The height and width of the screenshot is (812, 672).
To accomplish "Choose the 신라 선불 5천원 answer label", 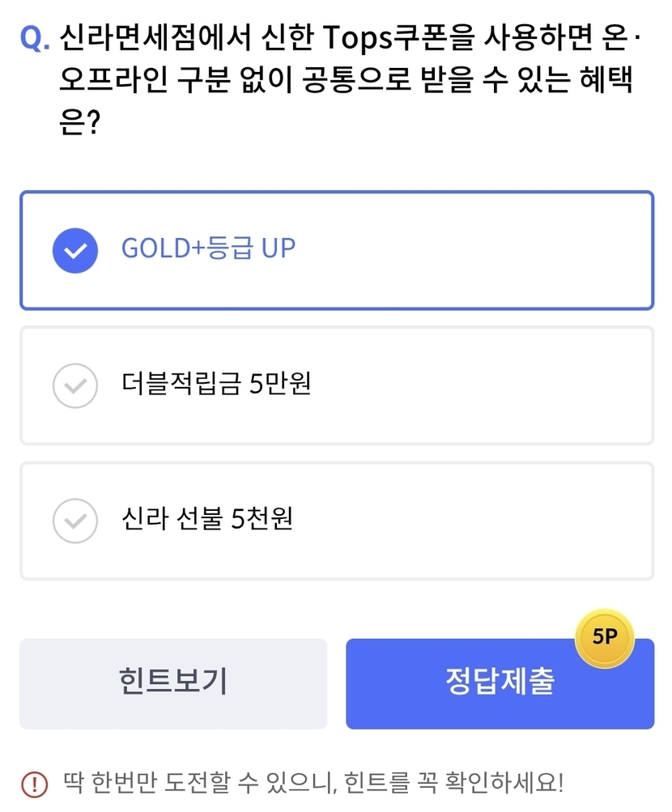I will pos(206,519).
